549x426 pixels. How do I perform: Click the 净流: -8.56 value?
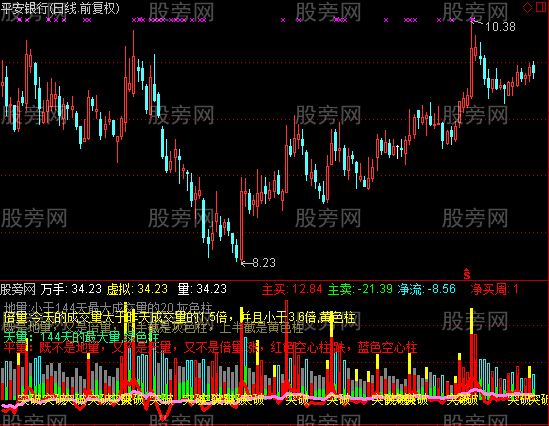pos(426,289)
